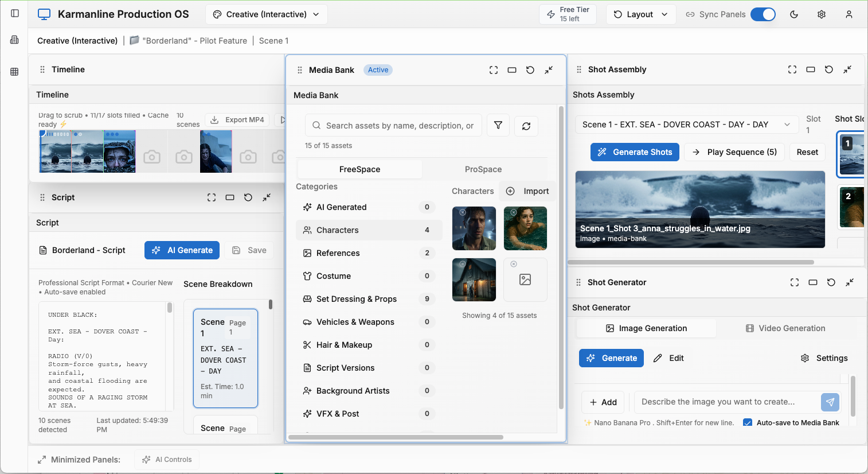868x474 pixels.
Task: Toggle dark mode with the moon icon
Action: (793, 14)
